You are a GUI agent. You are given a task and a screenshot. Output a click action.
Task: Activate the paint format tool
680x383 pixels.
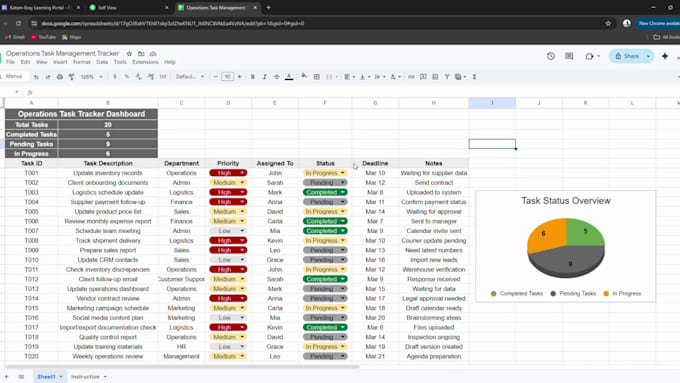[x=72, y=77]
